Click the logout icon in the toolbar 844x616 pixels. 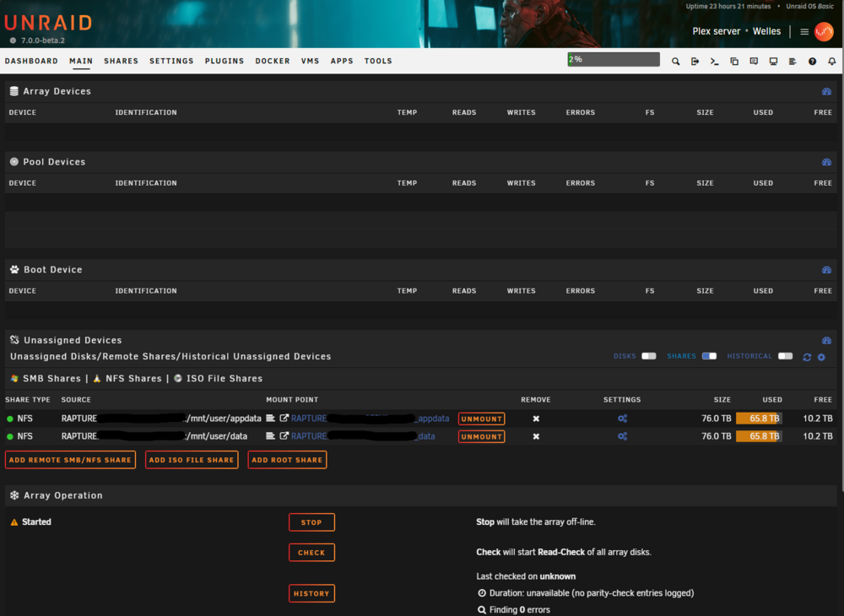click(695, 62)
